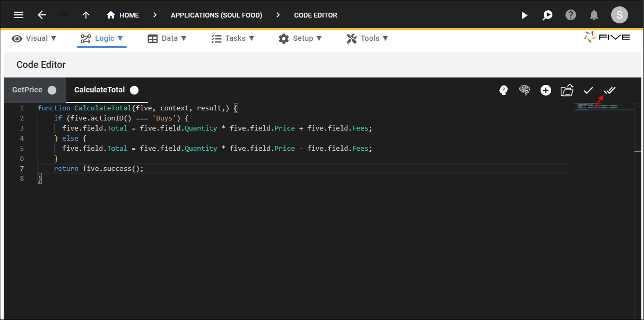Run the application with the play icon
Image resolution: width=644 pixels, height=320 pixels.
pyautogui.click(x=525, y=15)
